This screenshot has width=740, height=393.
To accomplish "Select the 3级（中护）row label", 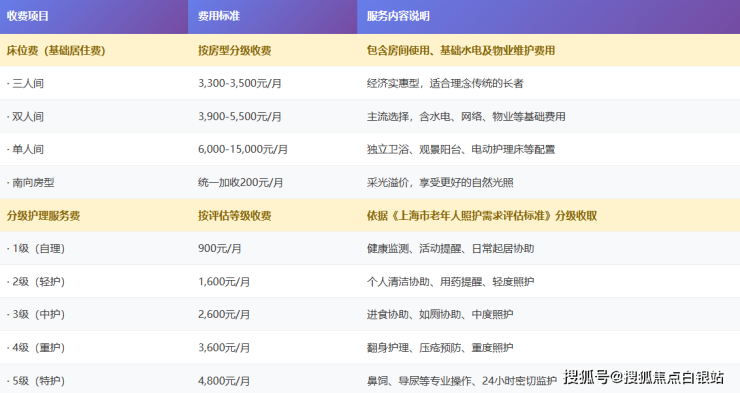I will click(36, 315).
